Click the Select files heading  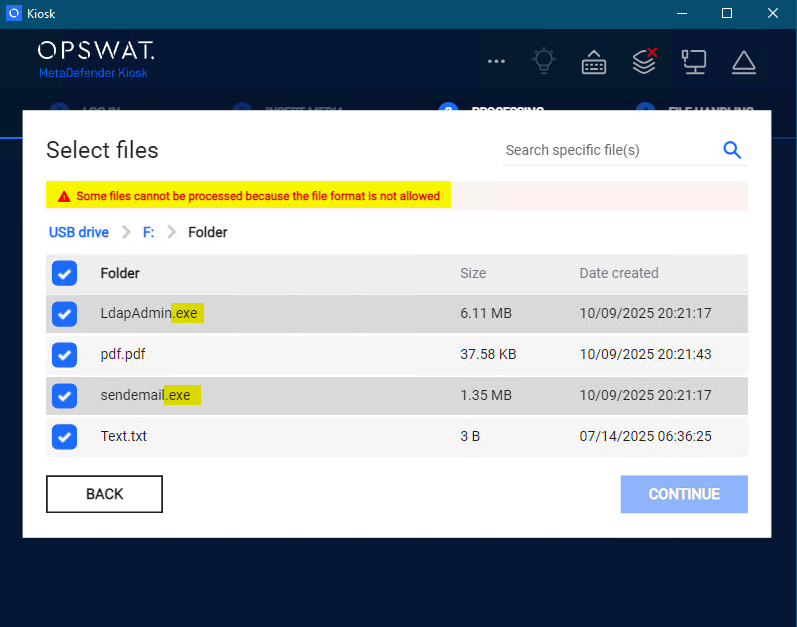click(x=102, y=150)
